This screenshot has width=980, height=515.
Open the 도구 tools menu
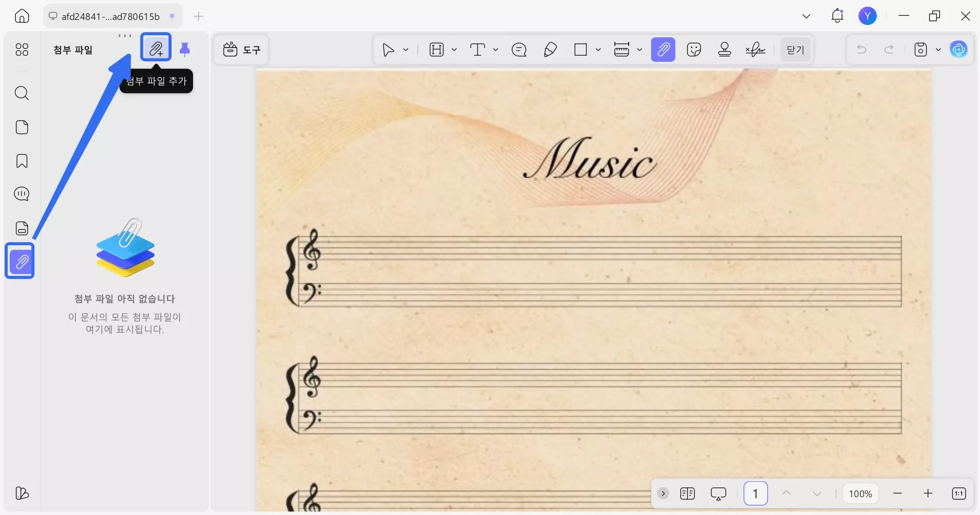(x=242, y=50)
